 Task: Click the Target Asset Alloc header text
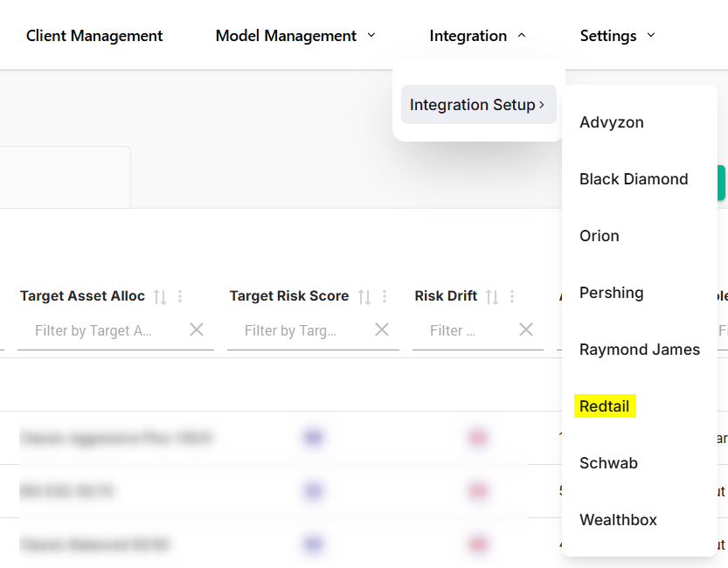82,295
